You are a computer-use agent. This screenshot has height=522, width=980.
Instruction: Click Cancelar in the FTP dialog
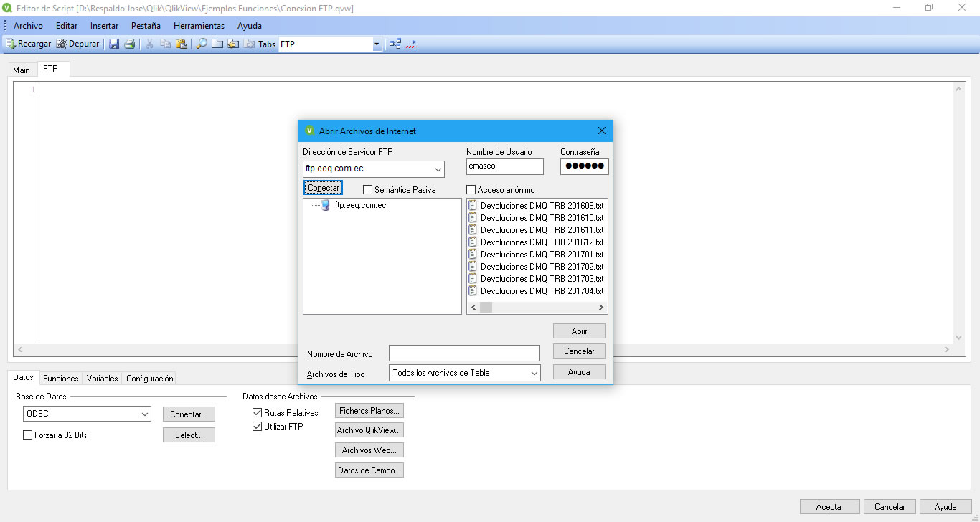click(x=579, y=351)
